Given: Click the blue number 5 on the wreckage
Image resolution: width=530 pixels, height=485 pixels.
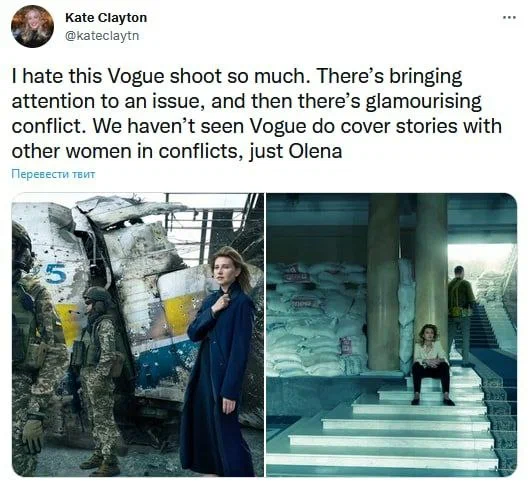Looking at the screenshot, I should click(56, 273).
